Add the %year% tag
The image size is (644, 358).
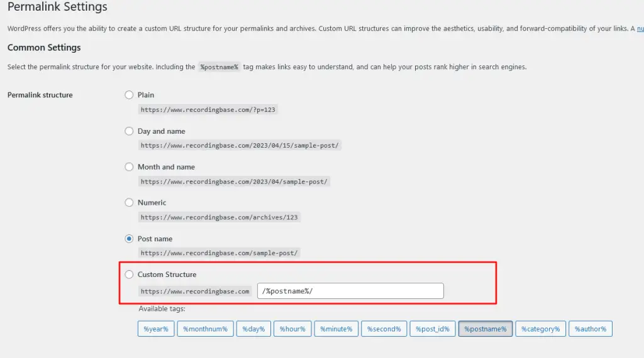[x=155, y=329]
